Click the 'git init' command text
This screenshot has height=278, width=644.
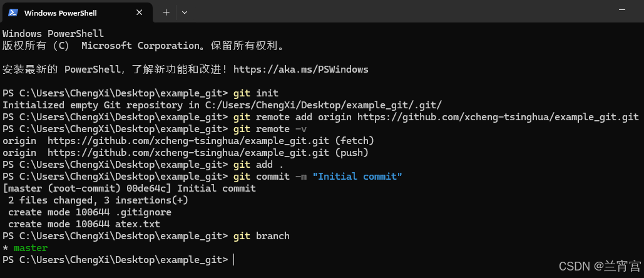[255, 93]
